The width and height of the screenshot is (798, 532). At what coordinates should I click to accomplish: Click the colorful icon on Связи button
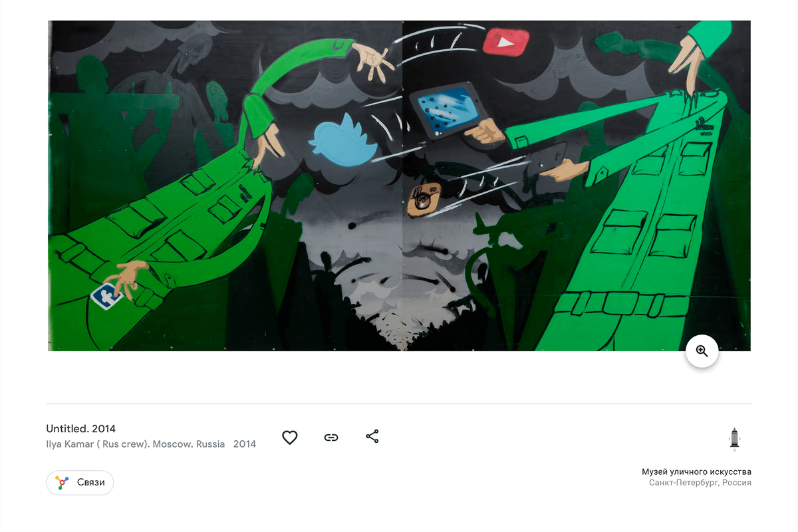62,483
